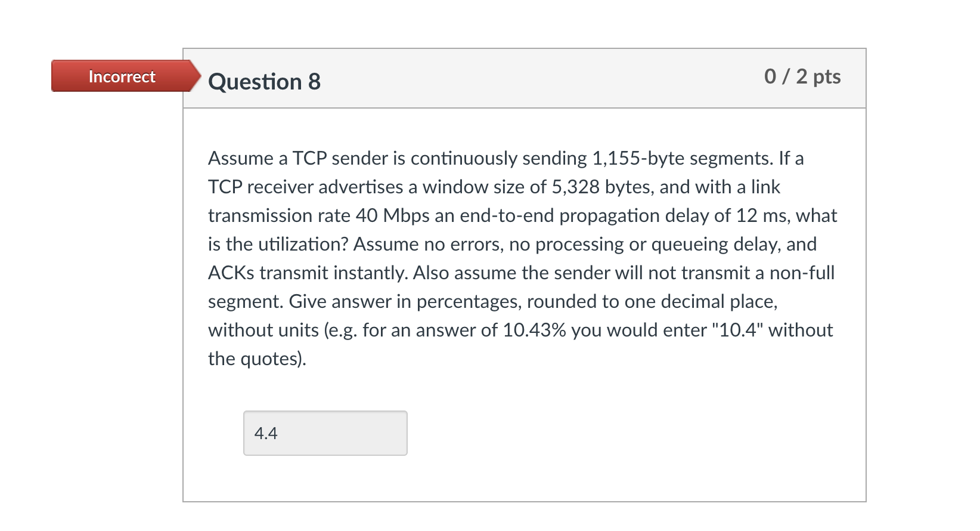Click the quoted "10.4" example text
Viewport: 980px width, 531px height.
pyautogui.click(x=737, y=330)
